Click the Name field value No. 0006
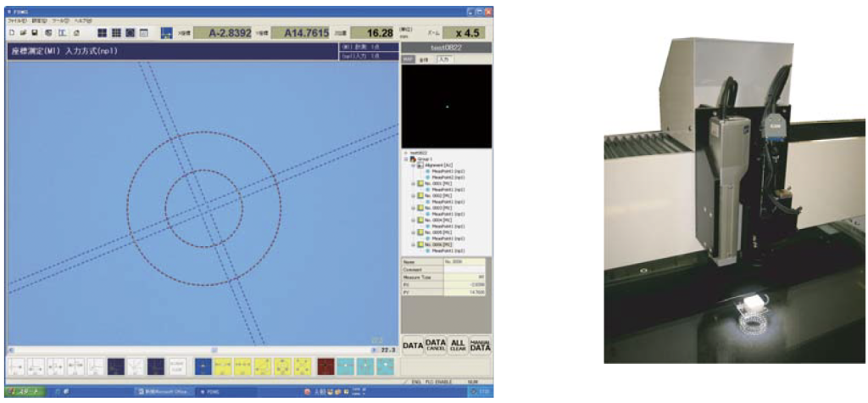Image resolution: width=868 pixels, height=403 pixels. pos(464,261)
